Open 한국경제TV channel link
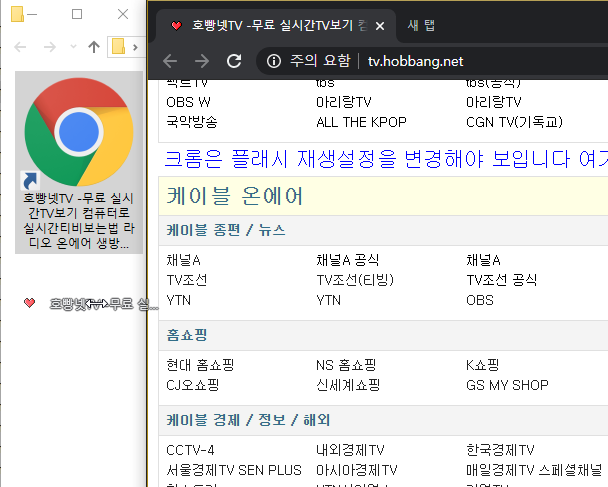608x487 pixels. coord(500,450)
